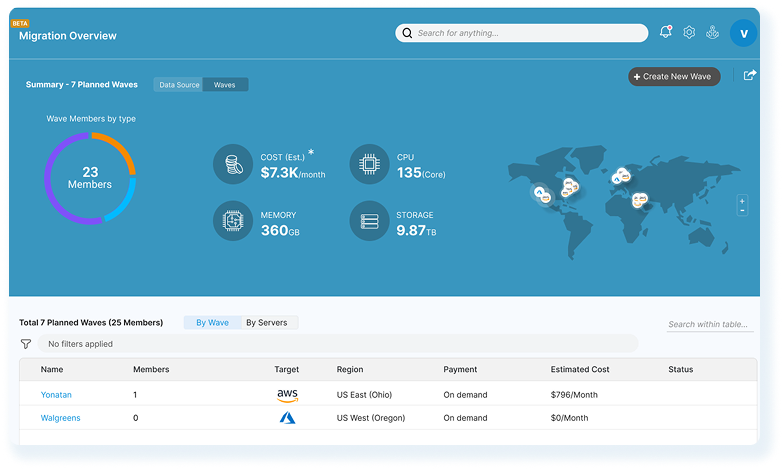Click orange segment of members donut
This screenshot has width=783, height=470.
(x=121, y=146)
